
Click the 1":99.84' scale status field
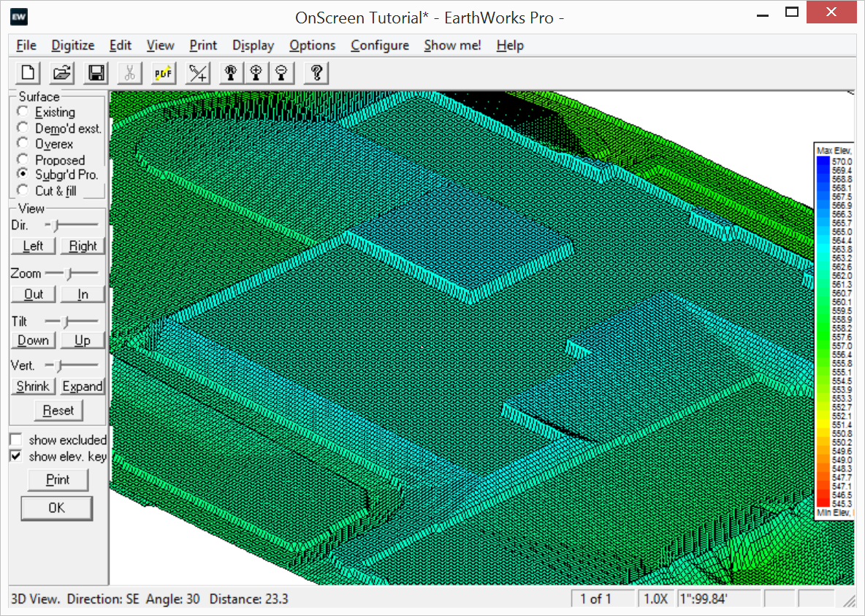(x=718, y=598)
